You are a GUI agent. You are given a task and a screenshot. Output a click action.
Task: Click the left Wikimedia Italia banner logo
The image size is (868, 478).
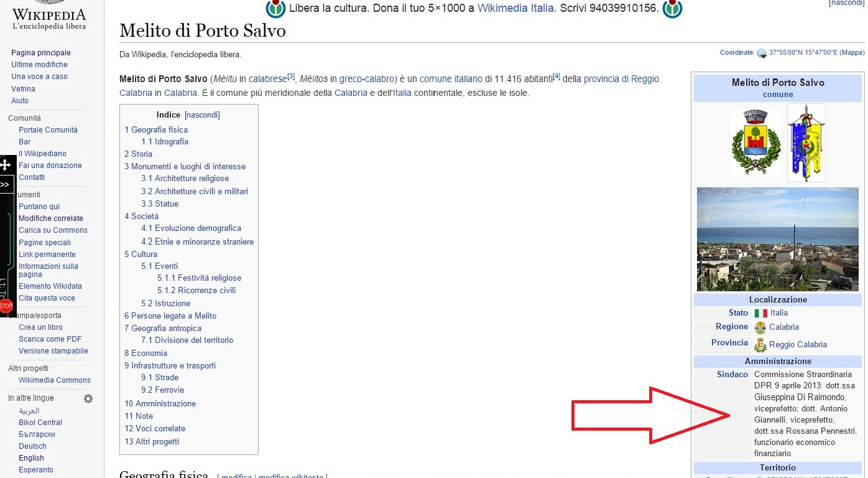pyautogui.click(x=275, y=9)
